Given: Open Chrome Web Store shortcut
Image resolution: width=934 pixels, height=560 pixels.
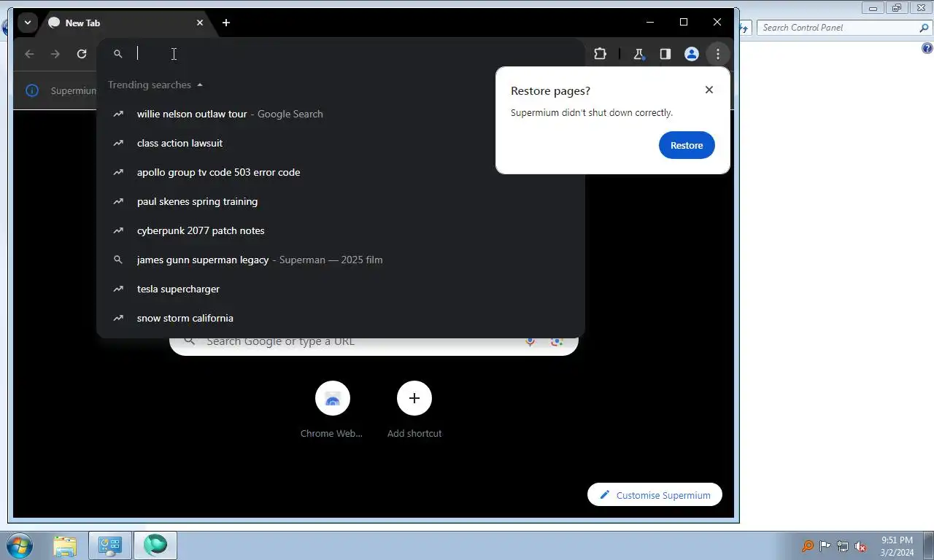Looking at the screenshot, I should coord(332,411).
